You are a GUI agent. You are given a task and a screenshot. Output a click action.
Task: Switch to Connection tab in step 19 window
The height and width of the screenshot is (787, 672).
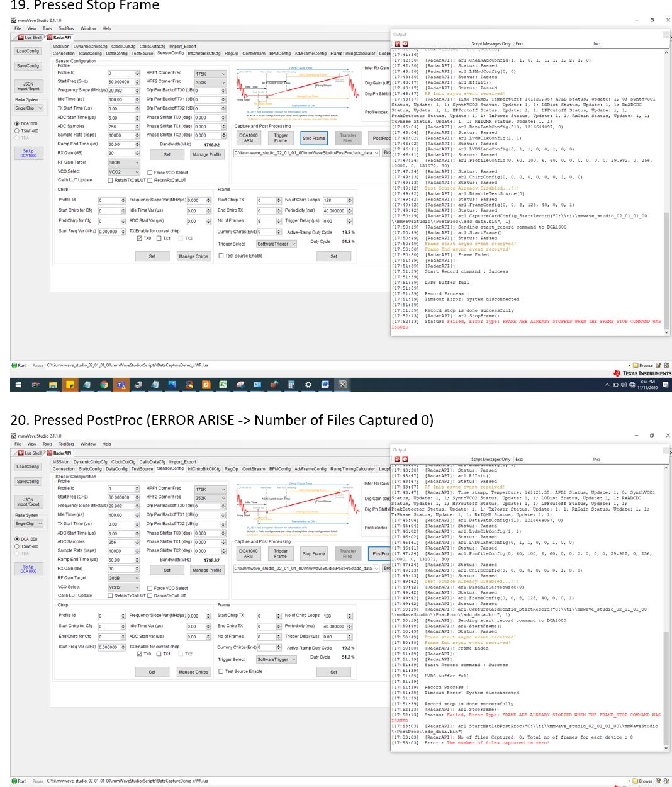tap(64, 54)
